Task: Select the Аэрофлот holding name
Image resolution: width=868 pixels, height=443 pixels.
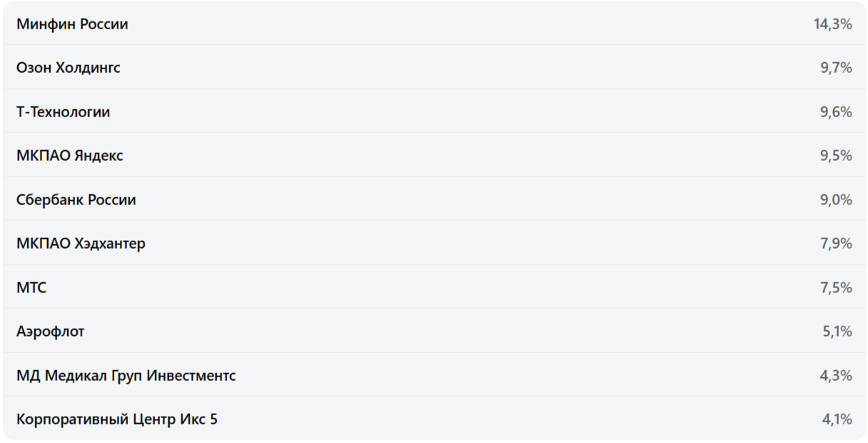Action: click(x=51, y=332)
